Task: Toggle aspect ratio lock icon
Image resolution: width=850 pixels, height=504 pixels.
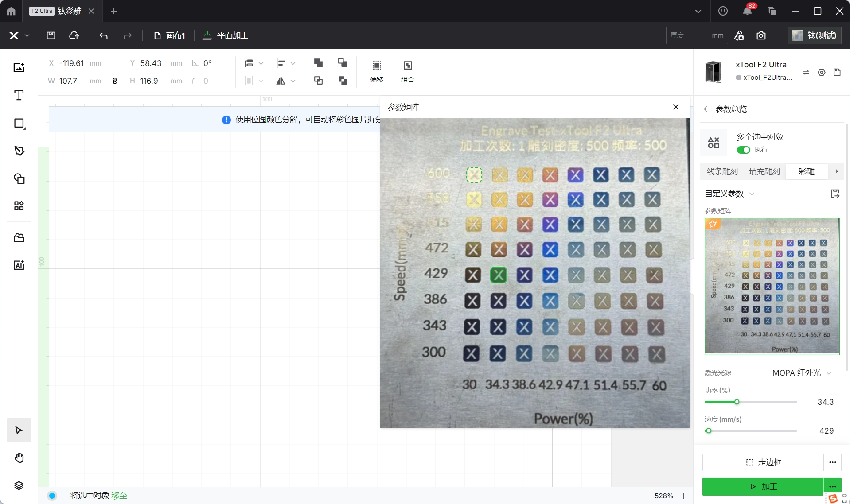Action: pyautogui.click(x=115, y=81)
